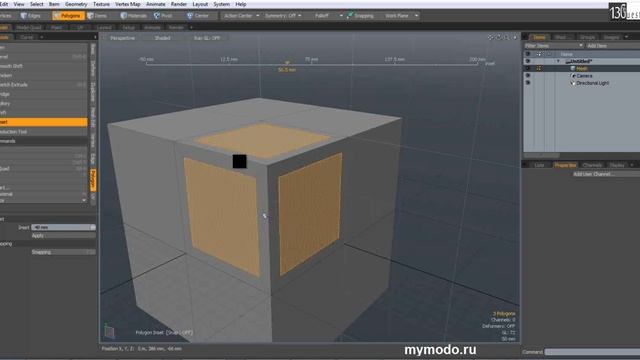Click the Inset value field
The image size is (640, 360).
[x=63, y=227]
